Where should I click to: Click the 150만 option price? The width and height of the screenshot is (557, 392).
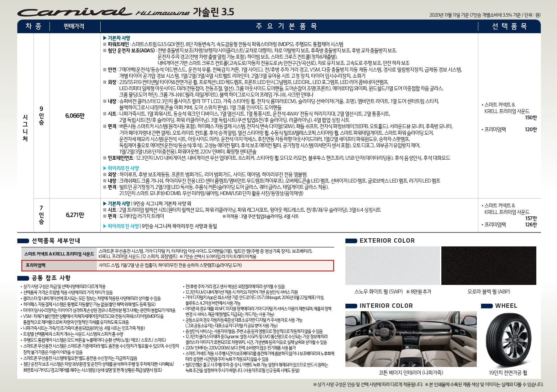(x=531, y=117)
